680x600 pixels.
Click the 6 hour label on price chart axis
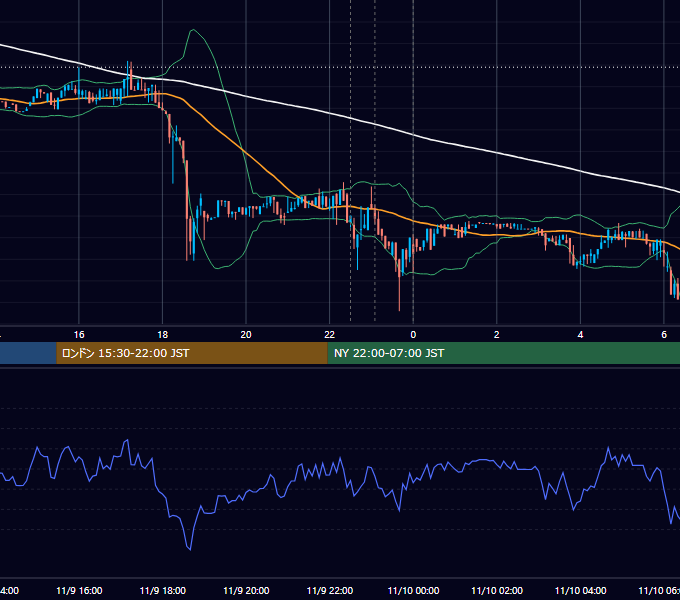click(x=664, y=335)
